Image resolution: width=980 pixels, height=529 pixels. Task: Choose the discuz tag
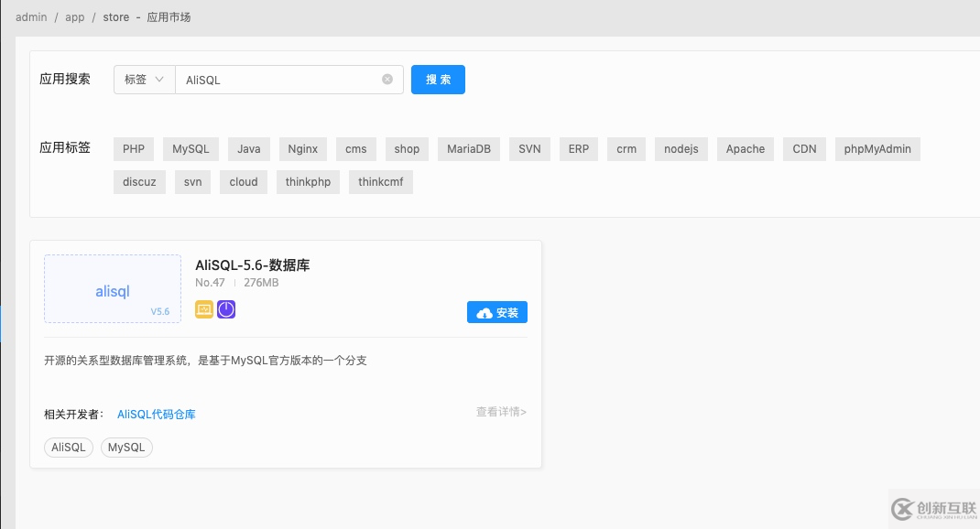click(x=139, y=182)
